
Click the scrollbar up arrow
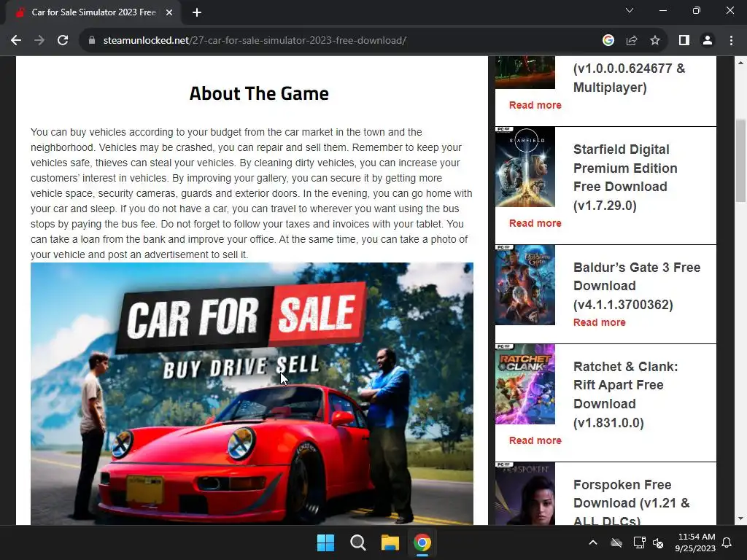click(740, 63)
